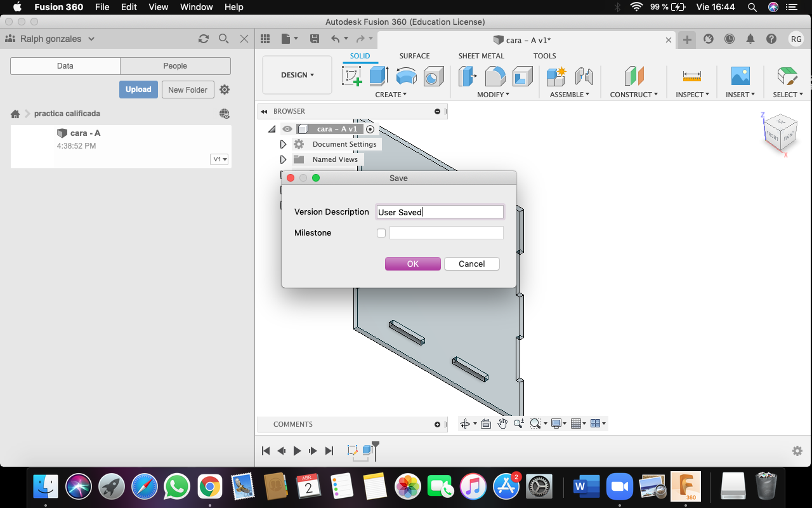Activate the cara - A v1 component radio

point(370,129)
